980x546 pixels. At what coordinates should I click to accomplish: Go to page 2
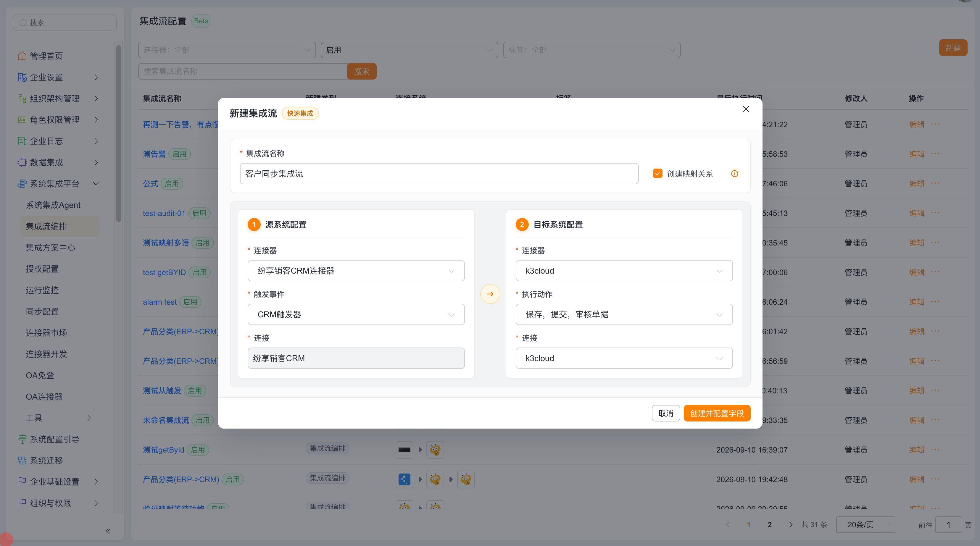[x=769, y=525]
